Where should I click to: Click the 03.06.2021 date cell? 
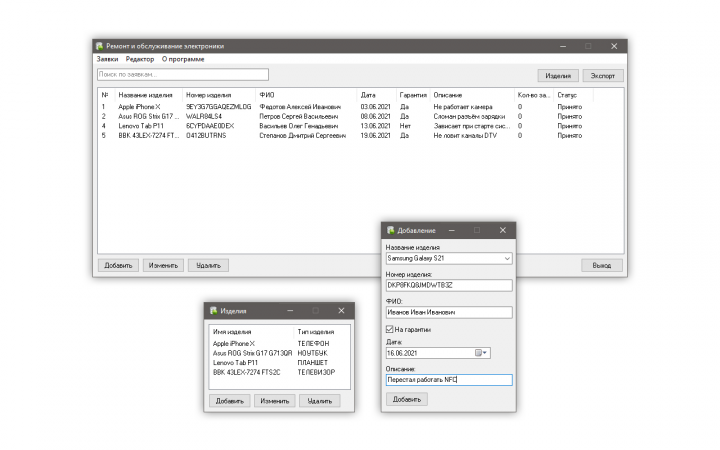click(375, 107)
